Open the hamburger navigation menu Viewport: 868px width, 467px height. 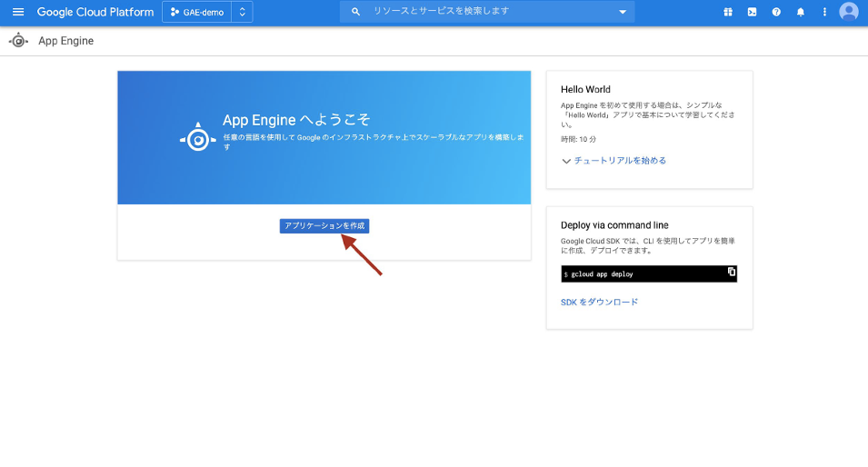click(18, 12)
